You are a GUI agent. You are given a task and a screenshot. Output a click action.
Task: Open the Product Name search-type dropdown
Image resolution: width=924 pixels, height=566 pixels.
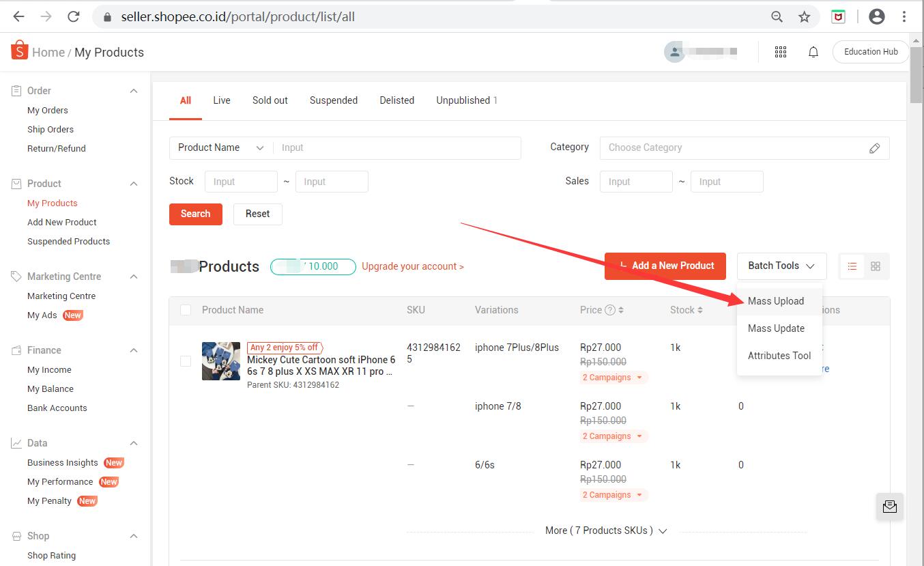[221, 148]
